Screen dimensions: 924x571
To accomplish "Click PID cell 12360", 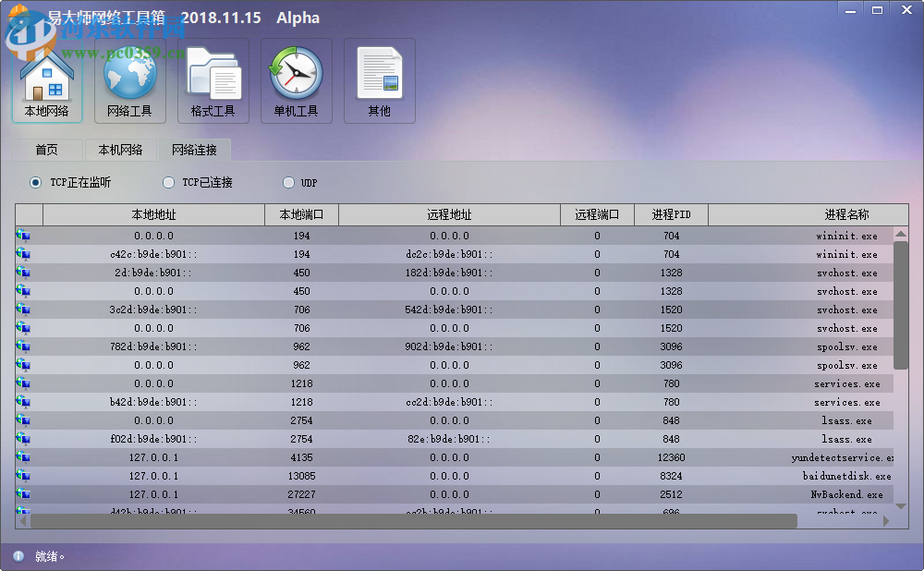I will [x=671, y=457].
